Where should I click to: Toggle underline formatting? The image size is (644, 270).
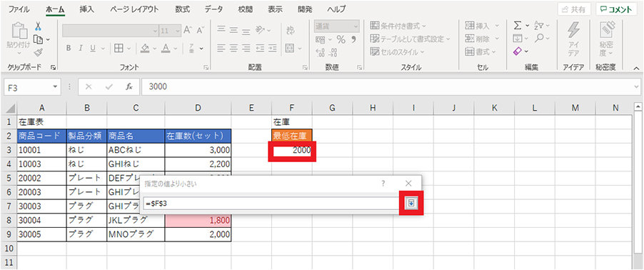pos(92,48)
